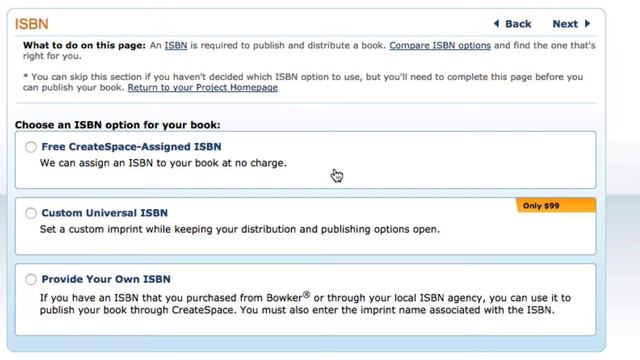The height and width of the screenshot is (360, 640).
Task: Click the orange ISBN page title
Action: [31, 24]
